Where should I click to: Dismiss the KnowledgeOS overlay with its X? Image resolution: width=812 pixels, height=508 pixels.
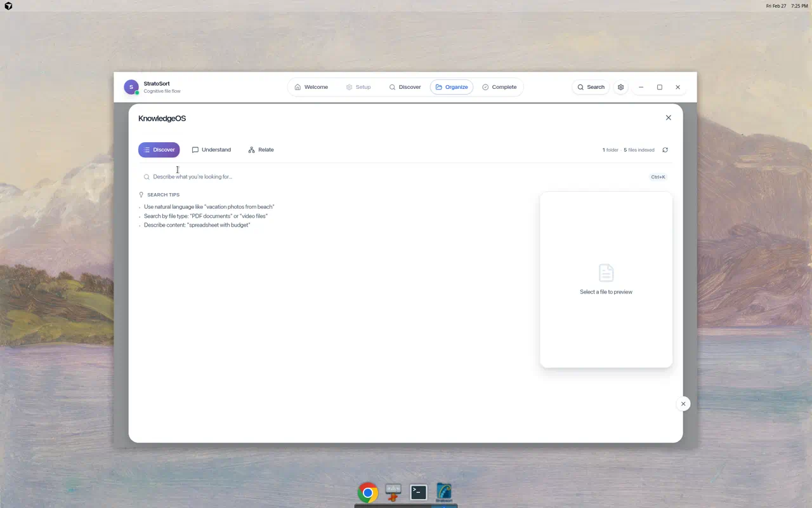coord(668,117)
